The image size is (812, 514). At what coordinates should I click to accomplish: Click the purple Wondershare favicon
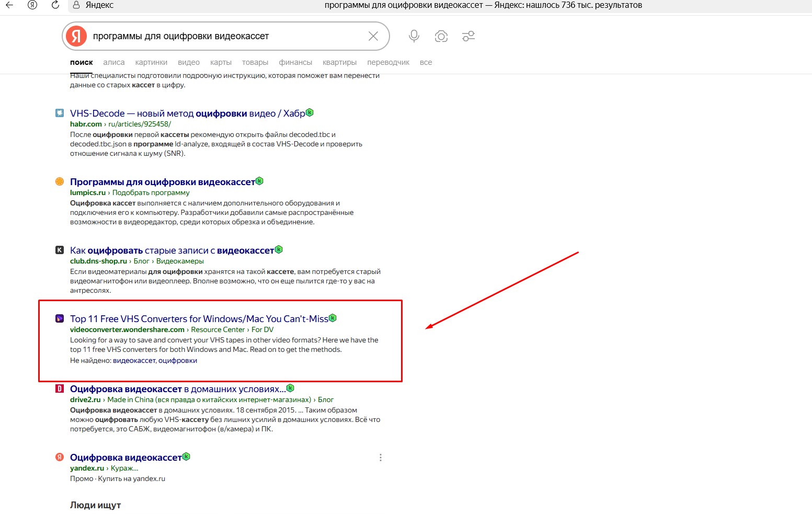click(60, 318)
